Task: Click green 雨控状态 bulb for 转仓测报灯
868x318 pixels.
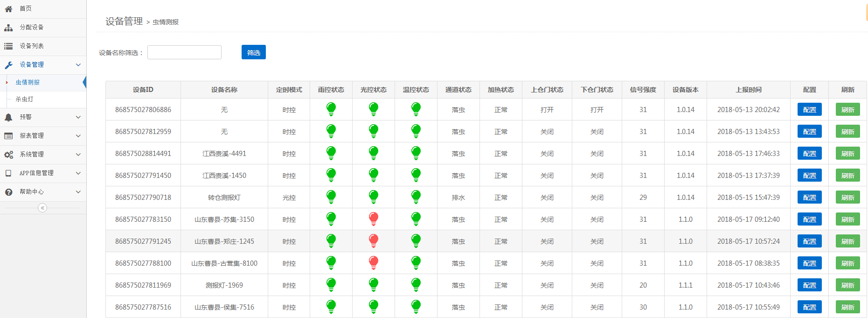Action: [331, 197]
